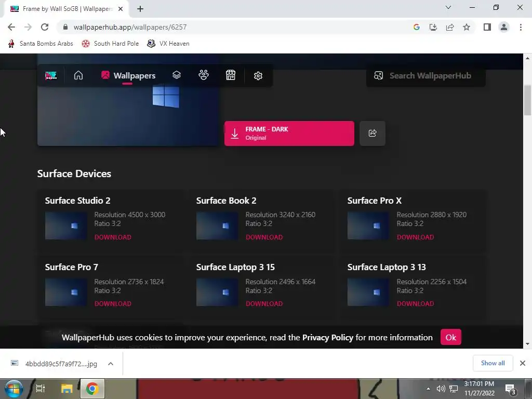Screen dimensions: 532x399
Task: Download Surface Studio 2 wallpaper
Action: (x=113, y=237)
